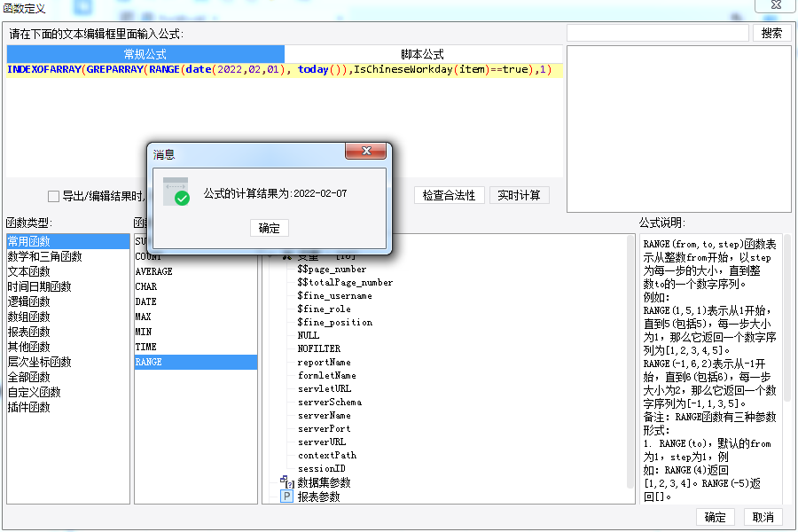798x532 pixels.
Task: Select the formletName variable
Action: (326, 375)
